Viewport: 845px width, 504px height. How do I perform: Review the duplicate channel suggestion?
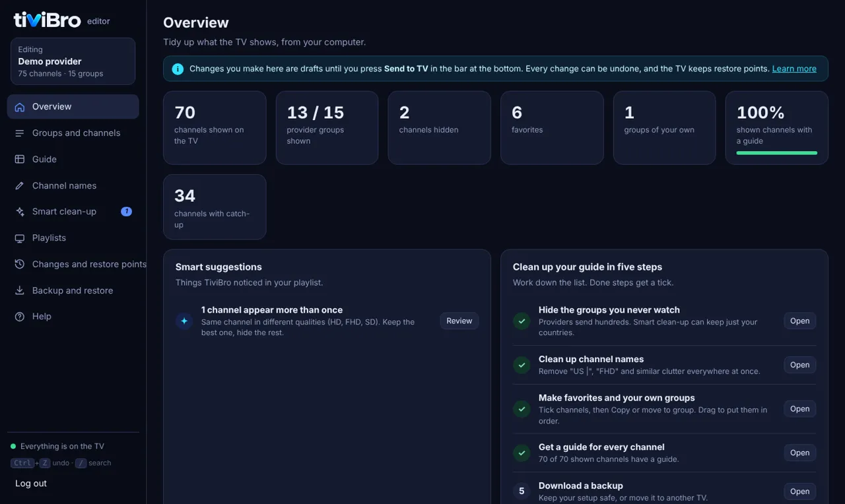pyautogui.click(x=459, y=321)
